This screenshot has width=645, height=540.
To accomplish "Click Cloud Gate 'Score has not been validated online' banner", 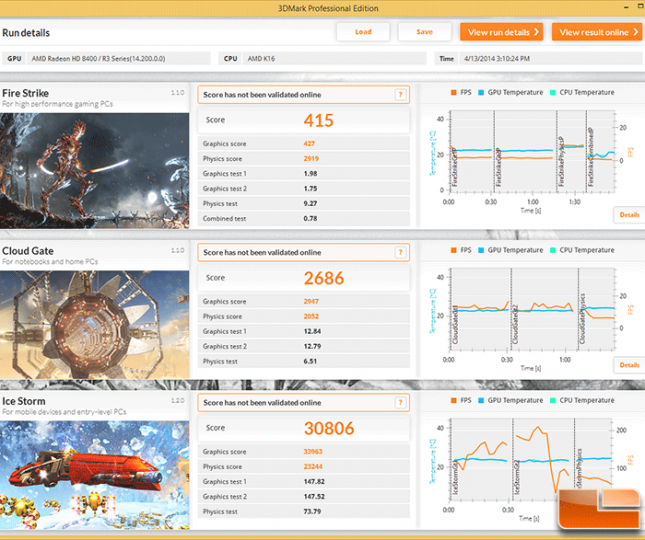I will tap(304, 252).
